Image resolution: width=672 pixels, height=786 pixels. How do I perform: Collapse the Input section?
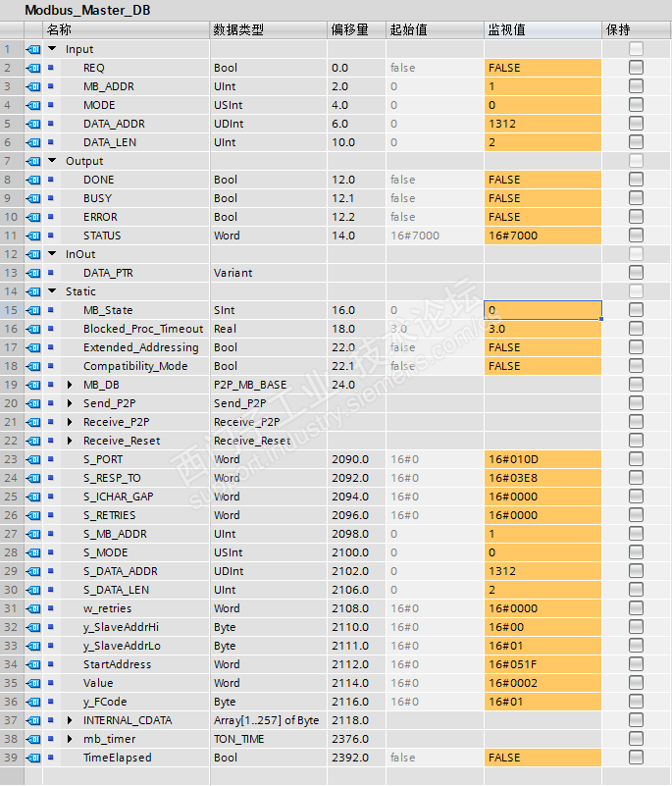(52, 49)
